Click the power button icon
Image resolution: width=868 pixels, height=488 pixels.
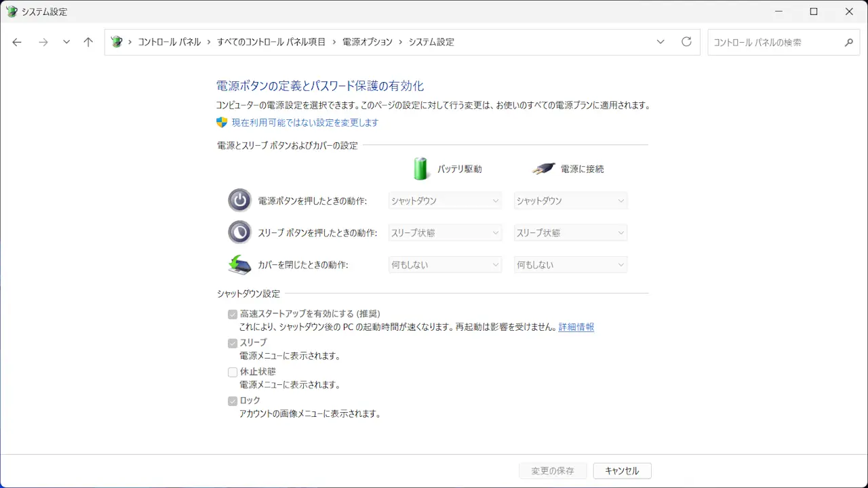(239, 201)
